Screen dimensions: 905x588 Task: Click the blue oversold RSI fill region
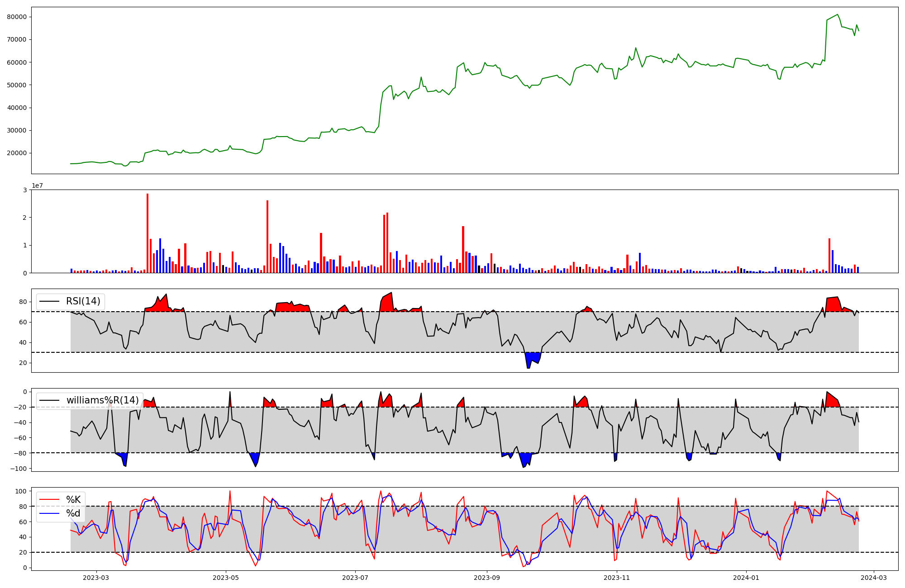click(x=533, y=357)
